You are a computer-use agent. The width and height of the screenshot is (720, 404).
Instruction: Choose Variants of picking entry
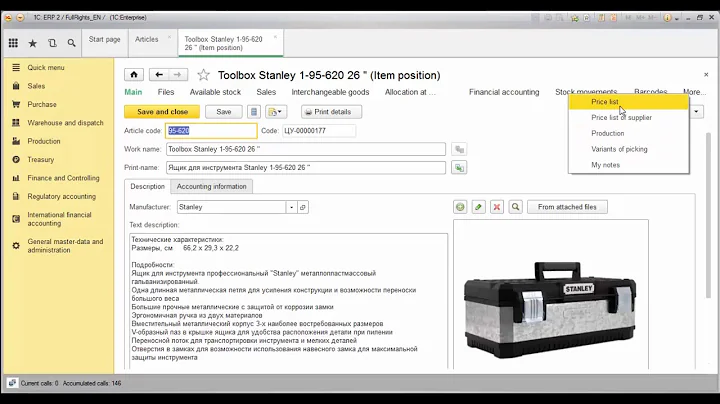(629, 149)
